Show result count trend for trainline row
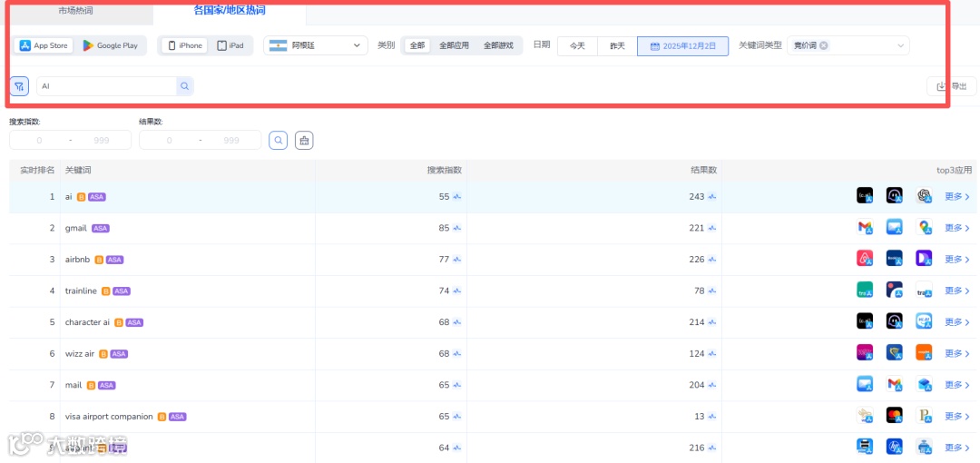 point(712,291)
